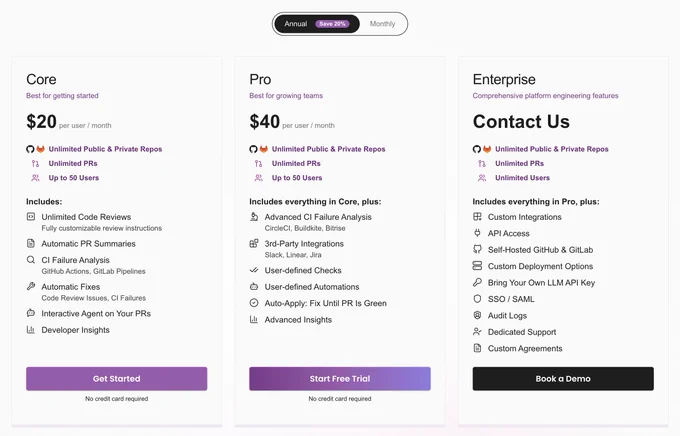Click the Enterprise plan title
The width and height of the screenshot is (680, 436).
[x=504, y=79]
